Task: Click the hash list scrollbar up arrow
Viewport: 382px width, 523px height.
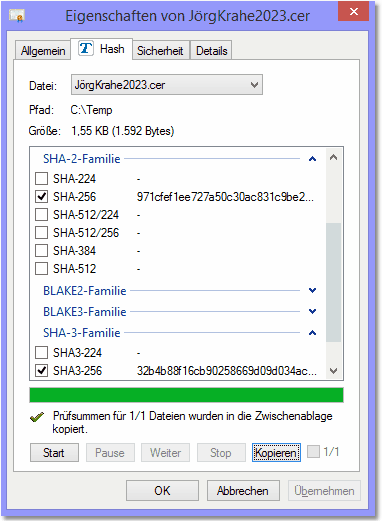Action: [x=333, y=157]
